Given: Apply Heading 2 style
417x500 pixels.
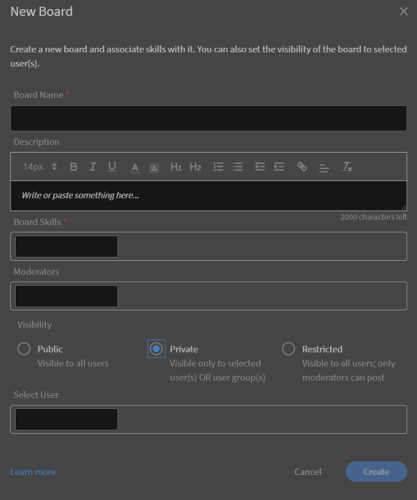Looking at the screenshot, I should click(195, 167).
